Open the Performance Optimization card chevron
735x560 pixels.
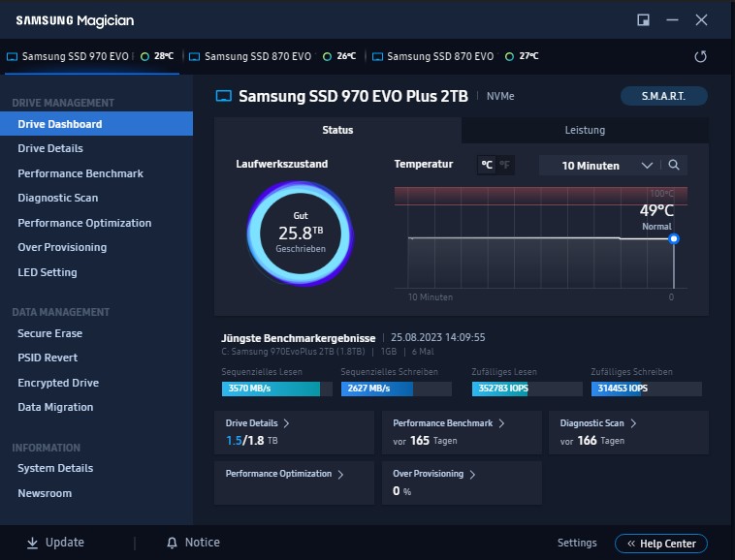coord(340,475)
